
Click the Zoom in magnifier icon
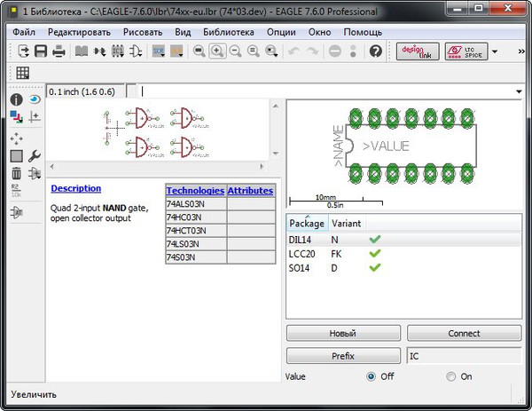[x=217, y=51]
